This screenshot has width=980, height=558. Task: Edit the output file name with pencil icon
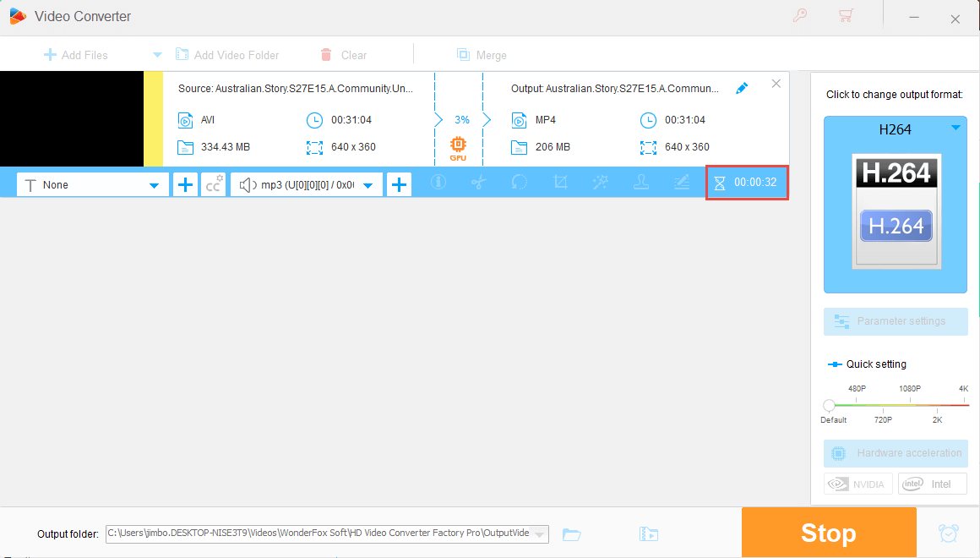[x=742, y=88]
